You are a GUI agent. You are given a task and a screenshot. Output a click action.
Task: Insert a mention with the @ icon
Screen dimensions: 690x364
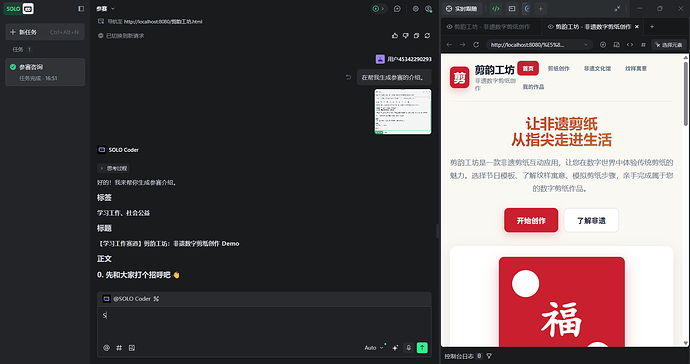click(x=106, y=348)
